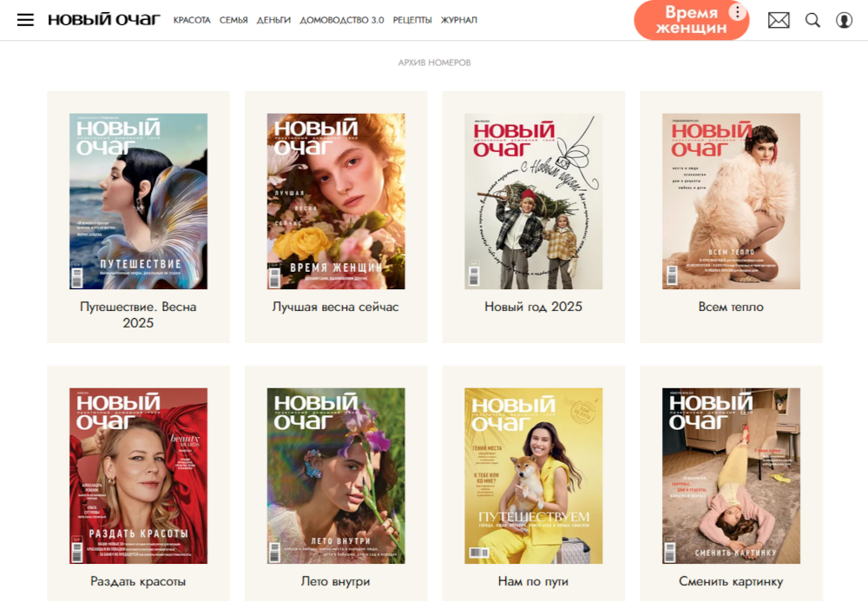Go to the Рецепты section
Image resolution: width=868 pixels, height=602 pixels.
coord(412,20)
